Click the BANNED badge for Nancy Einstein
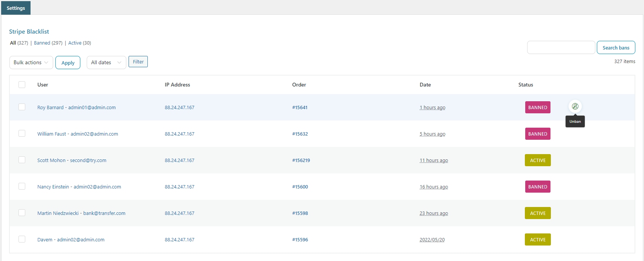Viewport: 644px width, 261px height. [x=537, y=187]
